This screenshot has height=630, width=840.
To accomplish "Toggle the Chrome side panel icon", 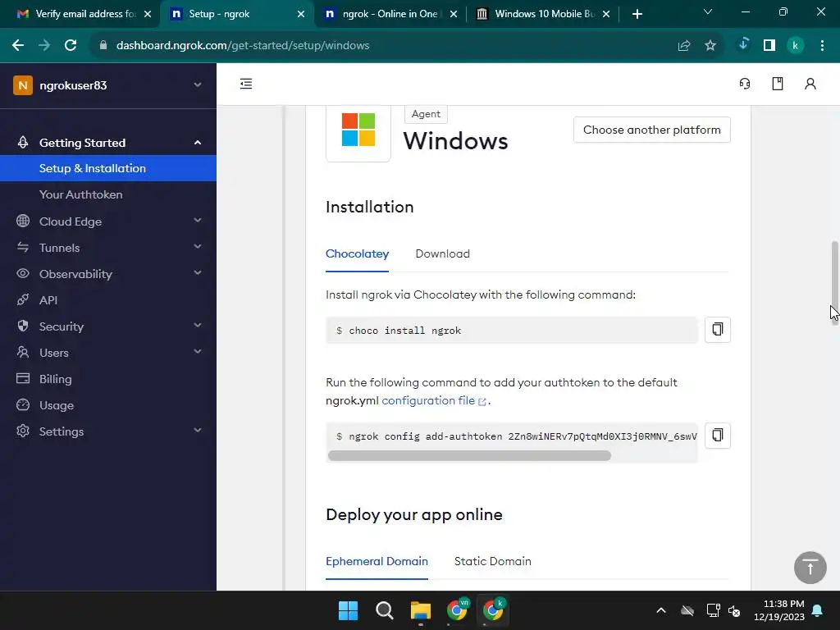I will pyautogui.click(x=769, y=46).
